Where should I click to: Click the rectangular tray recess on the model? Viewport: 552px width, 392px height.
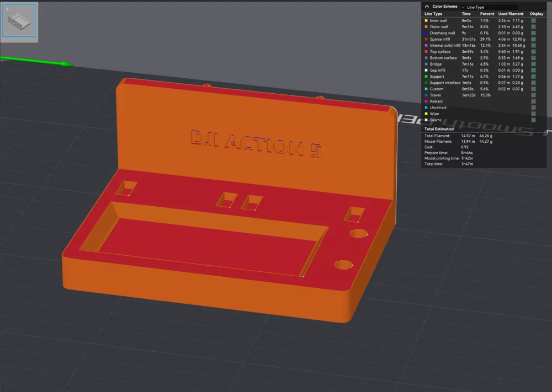coord(204,239)
